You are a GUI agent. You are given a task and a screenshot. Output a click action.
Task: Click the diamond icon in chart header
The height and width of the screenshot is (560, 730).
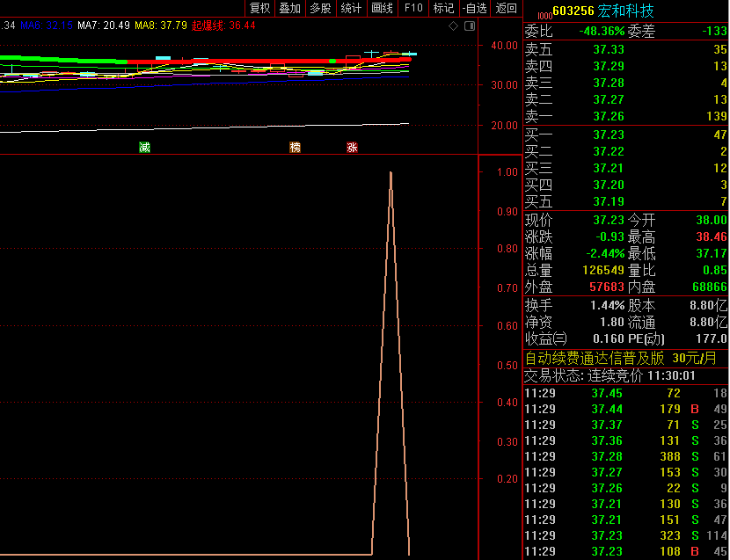[x=453, y=26]
